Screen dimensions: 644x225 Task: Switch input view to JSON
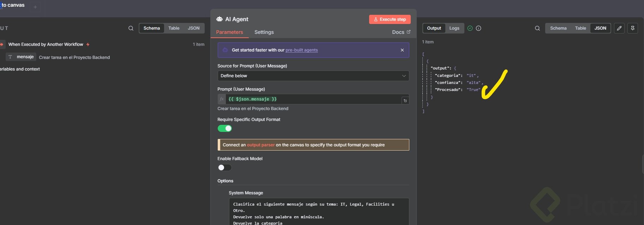(x=193, y=28)
